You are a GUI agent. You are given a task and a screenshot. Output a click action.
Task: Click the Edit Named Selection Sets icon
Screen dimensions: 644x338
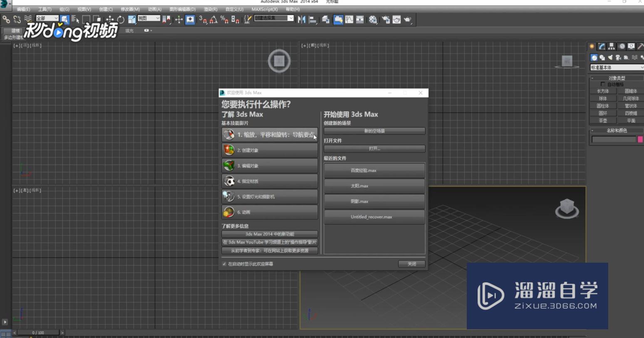coord(248,19)
